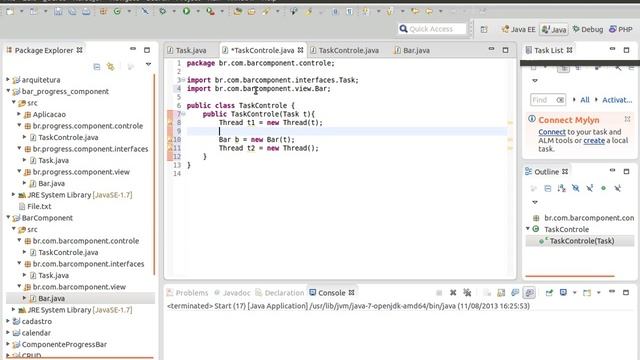Select the unmodified TaskControle.java editor tab

click(x=345, y=50)
